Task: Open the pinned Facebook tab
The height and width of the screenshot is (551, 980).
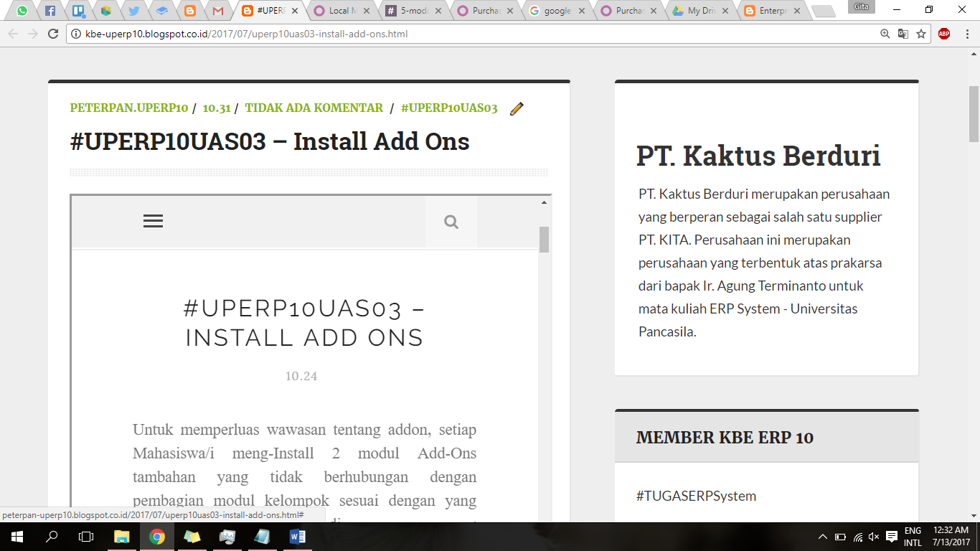Action: coord(50,11)
